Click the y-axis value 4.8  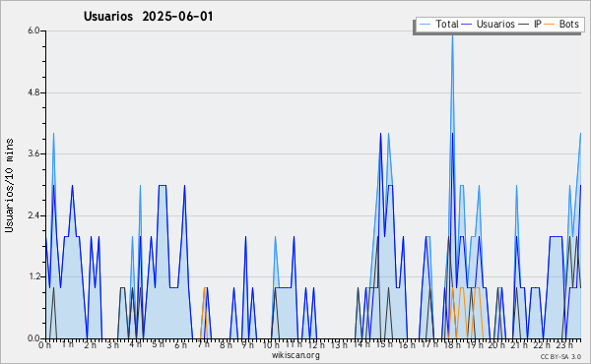[33, 92]
